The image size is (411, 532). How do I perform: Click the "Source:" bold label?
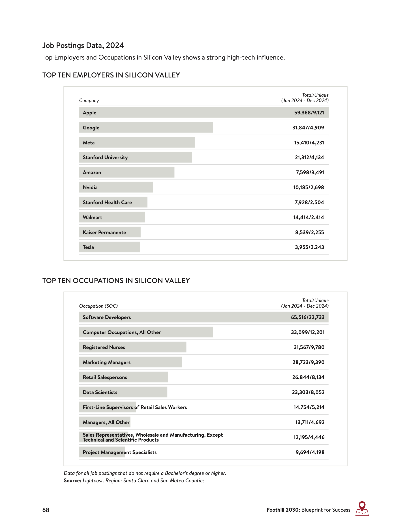(x=72, y=481)
